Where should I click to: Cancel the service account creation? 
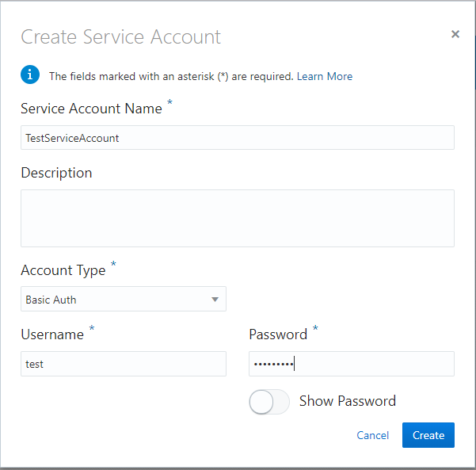(373, 435)
